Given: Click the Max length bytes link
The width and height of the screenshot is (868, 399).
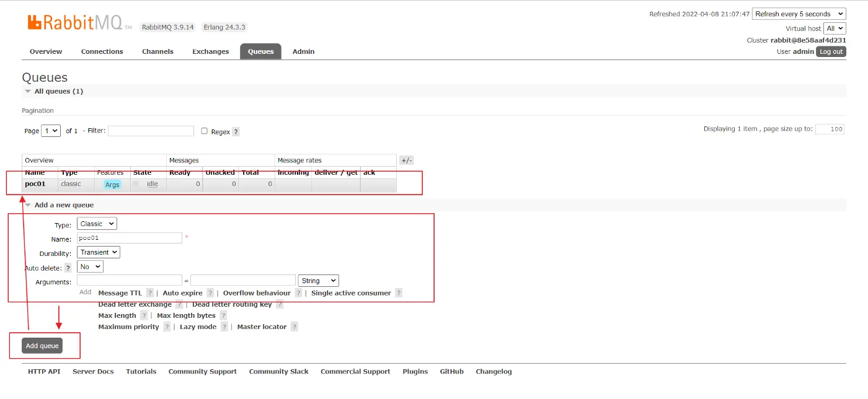Looking at the screenshot, I should (186, 315).
